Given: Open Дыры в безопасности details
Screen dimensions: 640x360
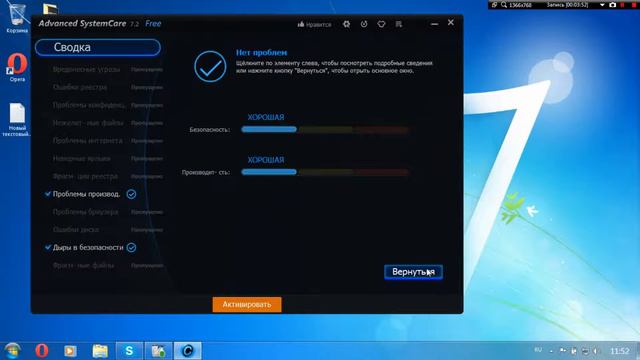Looking at the screenshot, I should [x=88, y=247].
